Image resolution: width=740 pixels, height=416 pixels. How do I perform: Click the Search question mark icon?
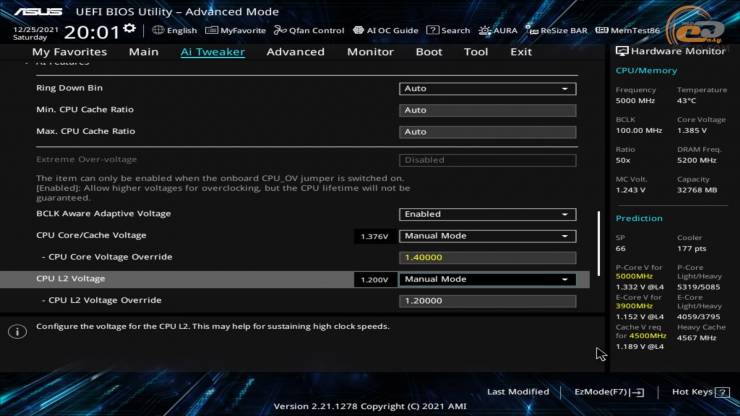[432, 30]
